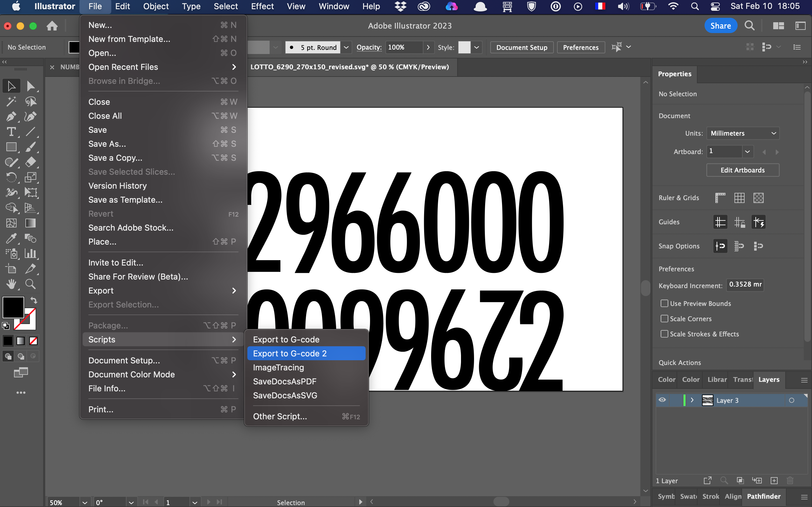Show rulers in Ruler & Grids
Image resolution: width=812 pixels, height=507 pixels.
point(720,198)
